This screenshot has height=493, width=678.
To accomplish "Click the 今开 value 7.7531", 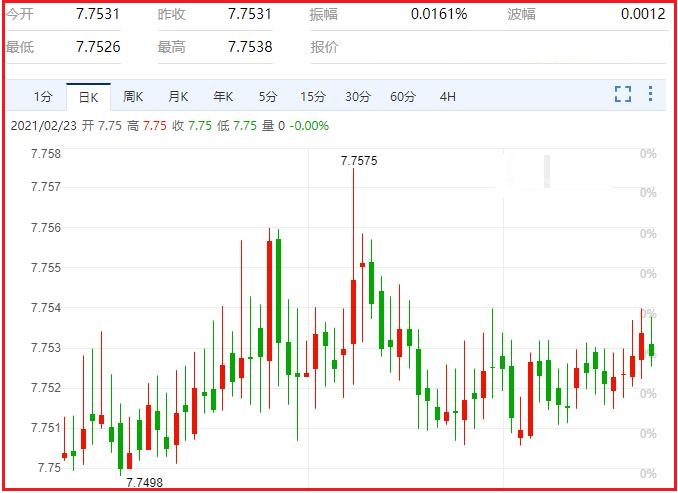I will point(98,14).
